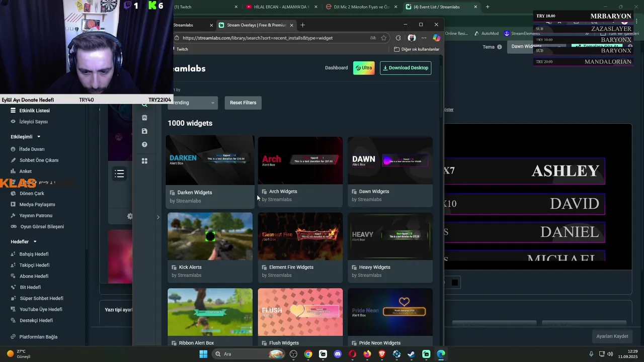
Task: Switch to the (1) Twitch tab
Action: 206,7
